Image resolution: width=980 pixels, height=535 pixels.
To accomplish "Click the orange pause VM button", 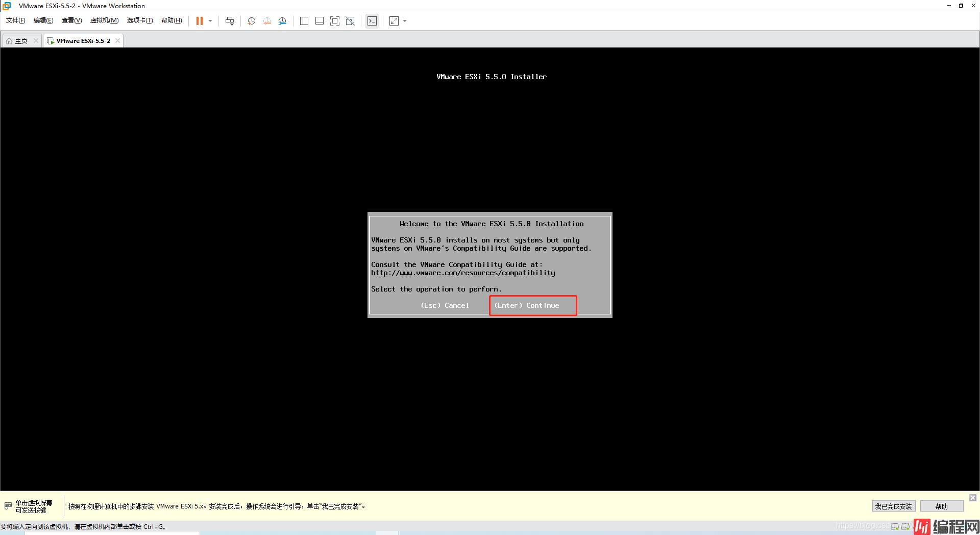I will (x=199, y=21).
